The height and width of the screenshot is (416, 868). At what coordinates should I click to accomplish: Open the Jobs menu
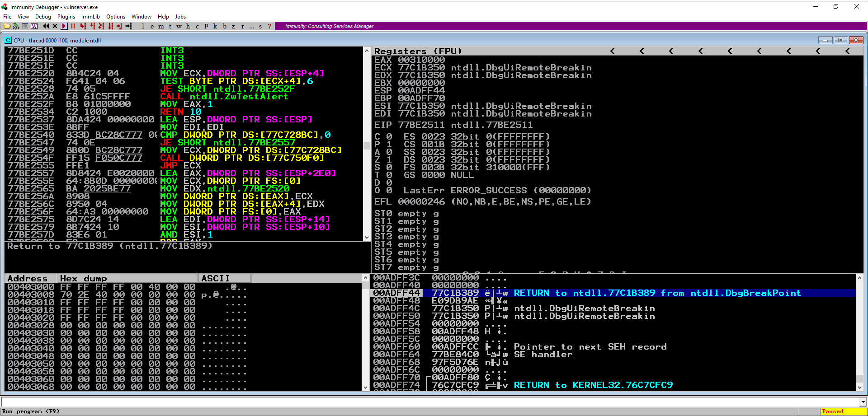click(x=180, y=17)
